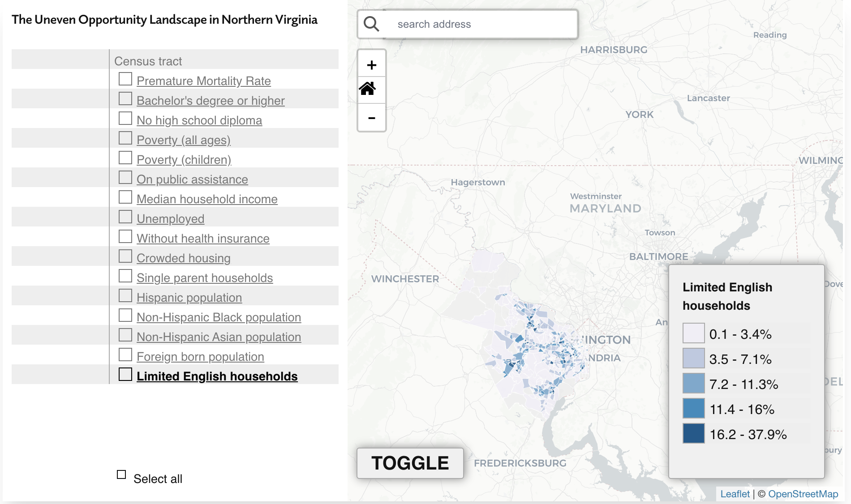
Task: Reset map view with home icon
Action: [368, 89]
